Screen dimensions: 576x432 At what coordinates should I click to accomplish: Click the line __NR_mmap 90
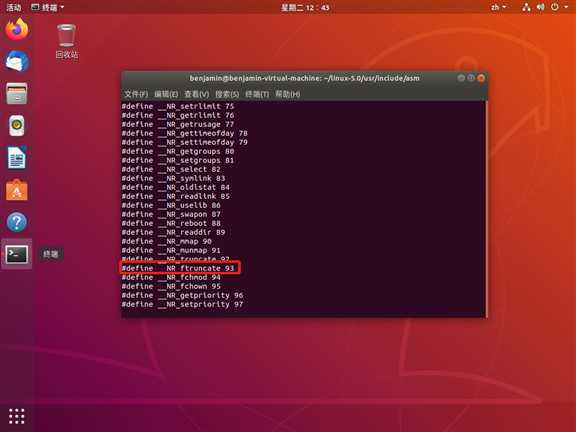(167, 241)
